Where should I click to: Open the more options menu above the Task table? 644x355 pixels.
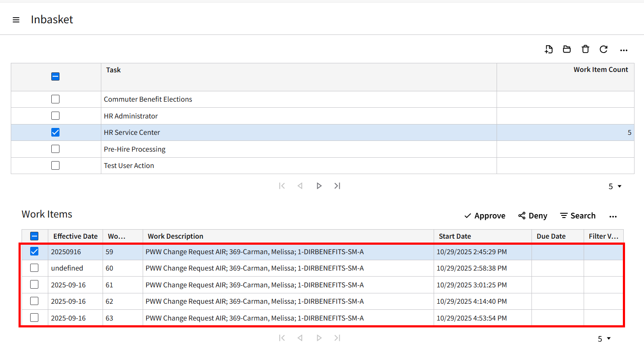(x=624, y=50)
